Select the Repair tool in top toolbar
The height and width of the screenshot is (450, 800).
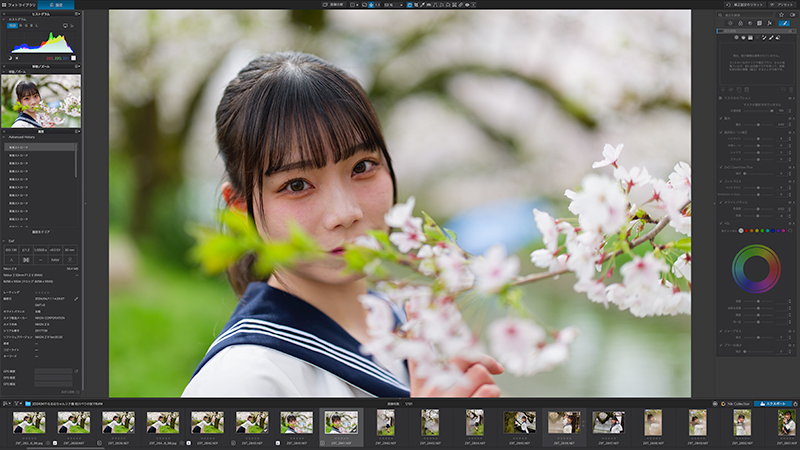pyautogui.click(x=461, y=5)
